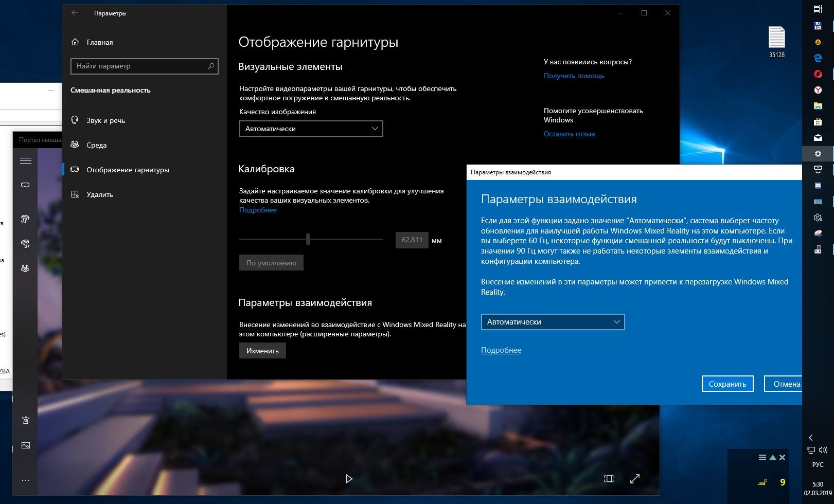The image size is (834, 504).
Task: Open the Среда settings section
Action: 96,145
